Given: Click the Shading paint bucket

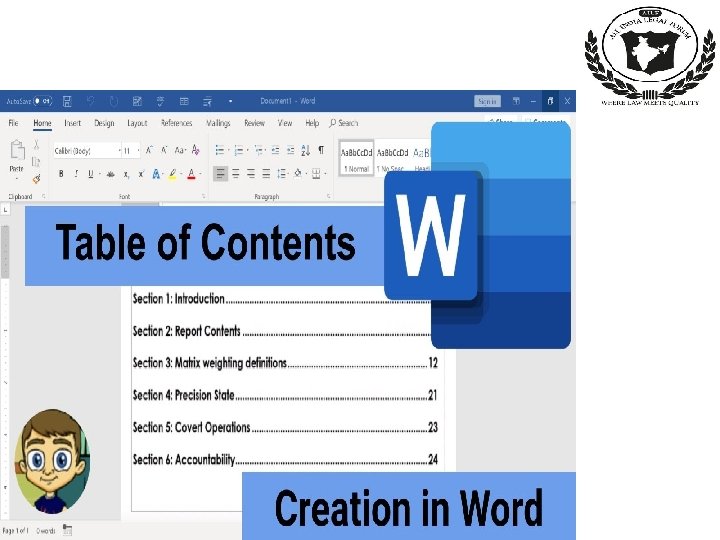Looking at the screenshot, I should point(298,174).
